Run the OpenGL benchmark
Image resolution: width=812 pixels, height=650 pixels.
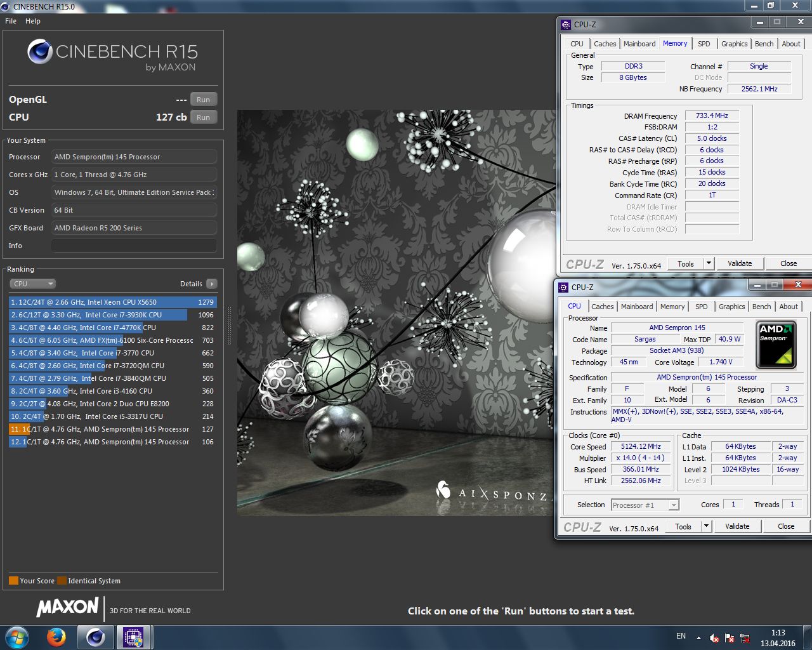204,100
